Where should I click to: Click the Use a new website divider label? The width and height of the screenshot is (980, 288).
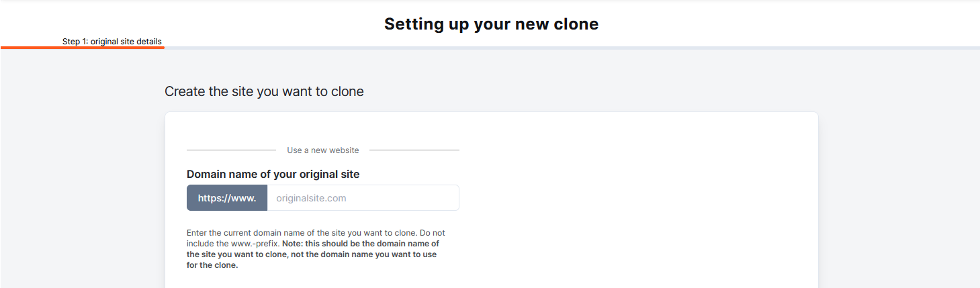322,150
